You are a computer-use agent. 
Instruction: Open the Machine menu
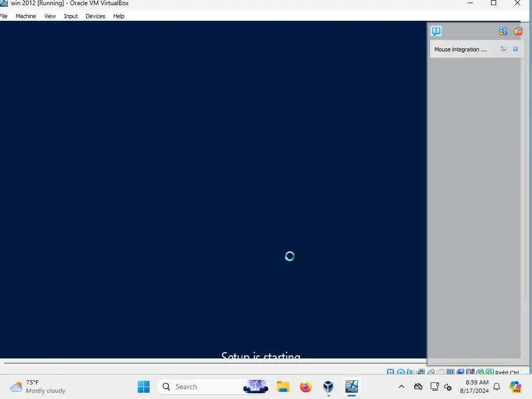[26, 16]
